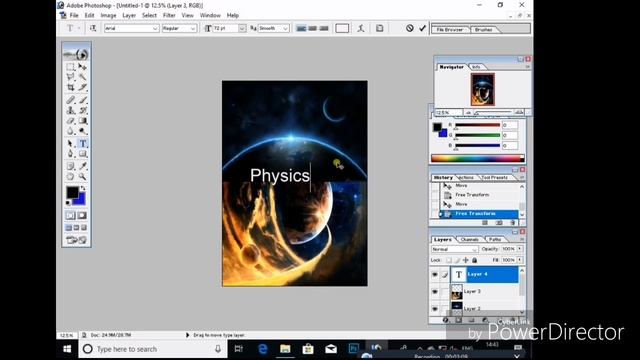Toggle the Character and Paragraph palettes

[380, 28]
